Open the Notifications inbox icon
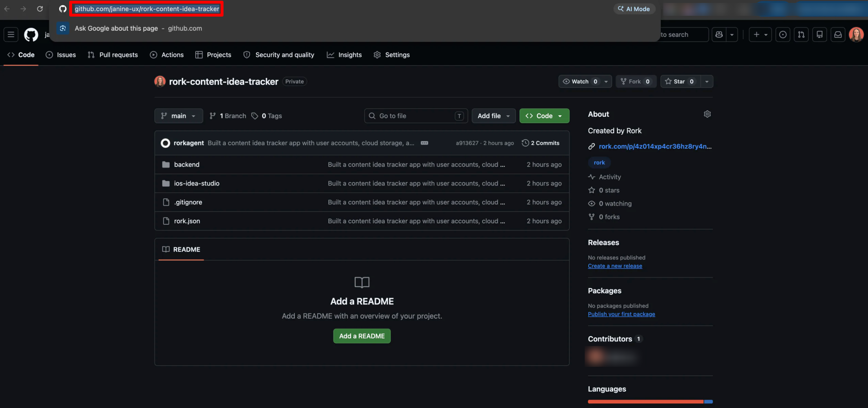The width and height of the screenshot is (868, 408). (838, 35)
